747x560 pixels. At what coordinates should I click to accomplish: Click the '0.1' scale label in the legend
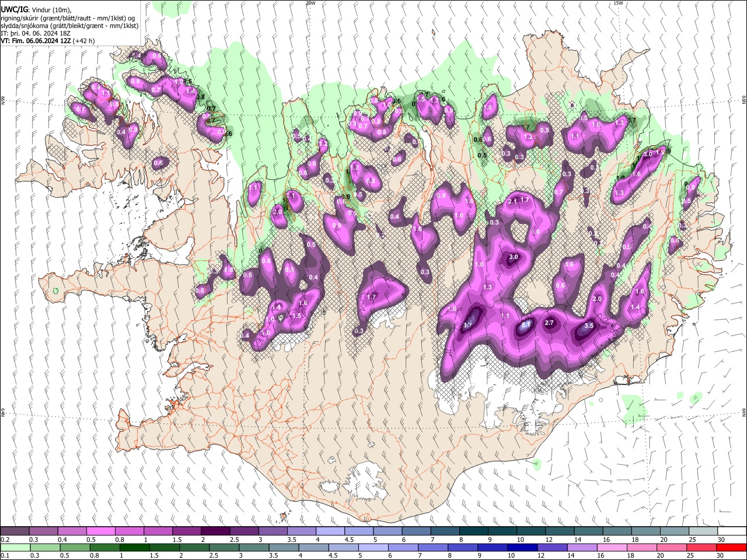5,556
